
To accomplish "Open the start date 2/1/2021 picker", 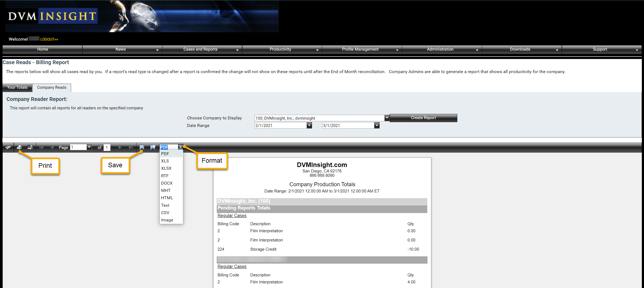I will tap(309, 126).
